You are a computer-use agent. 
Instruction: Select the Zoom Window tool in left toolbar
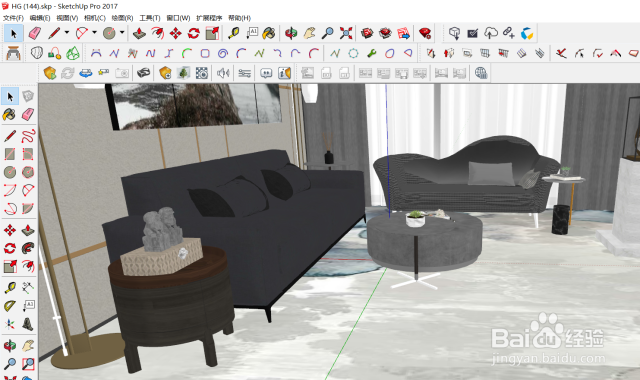pyautogui.click(x=28, y=363)
